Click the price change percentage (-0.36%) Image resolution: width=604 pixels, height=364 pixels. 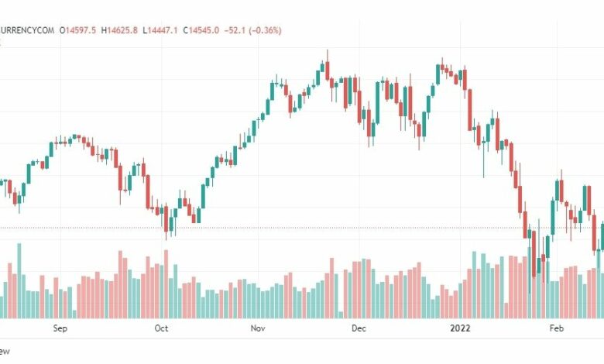(265, 30)
